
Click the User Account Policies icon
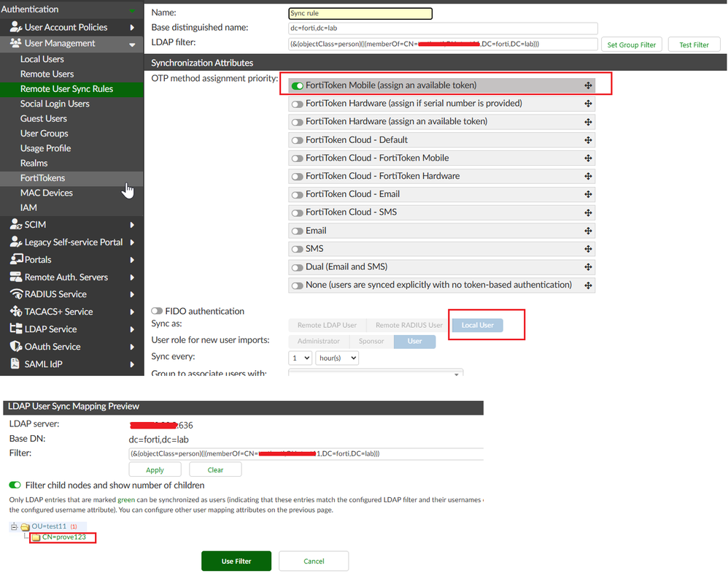tap(16, 27)
